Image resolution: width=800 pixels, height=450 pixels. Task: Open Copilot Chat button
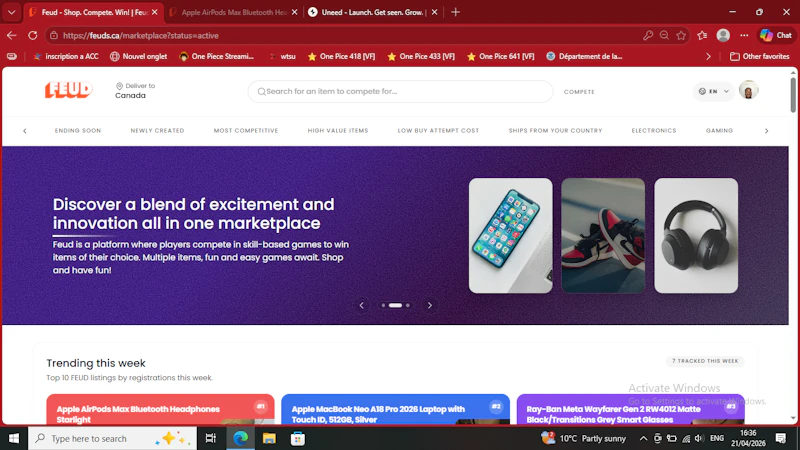pyautogui.click(x=776, y=35)
